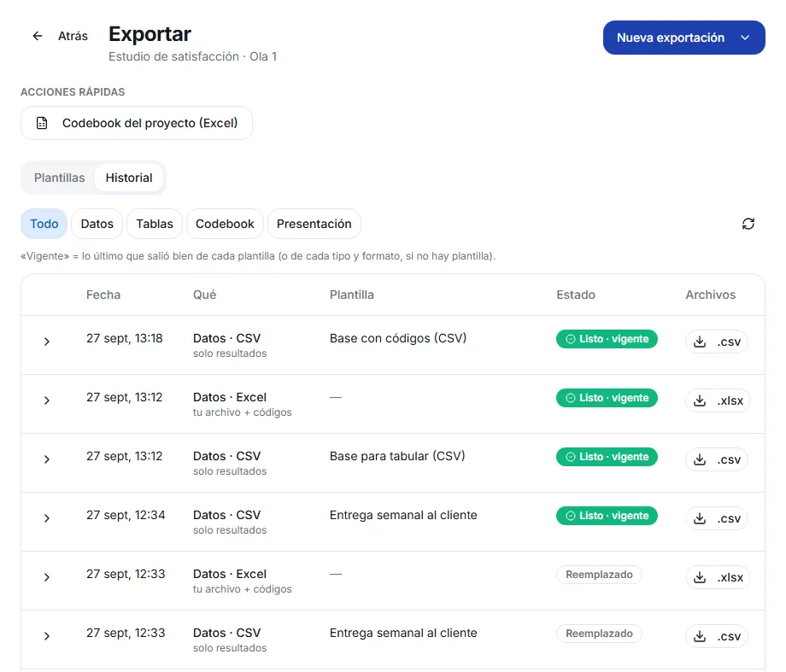Download .csv for Base para tabular
This screenshot has height=672, width=786.
pyautogui.click(x=717, y=459)
